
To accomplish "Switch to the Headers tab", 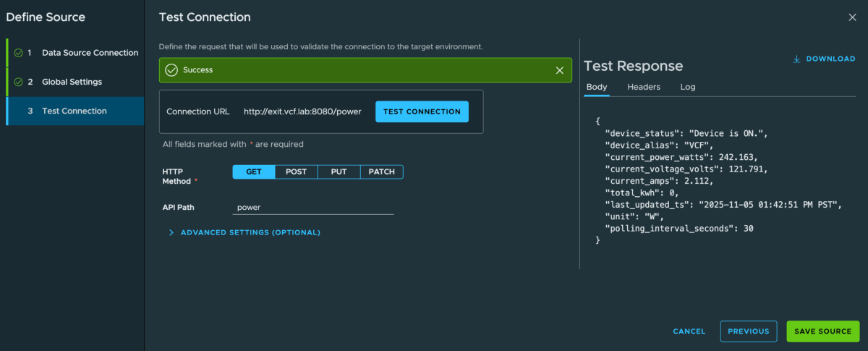I will pyautogui.click(x=643, y=87).
